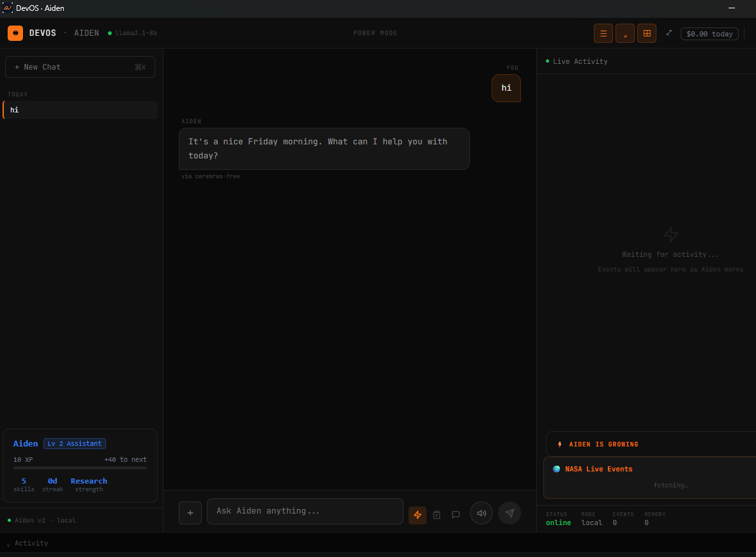The height and width of the screenshot is (557, 756).
Task: Toggle Power Mode with the lightning icon
Action: tap(418, 515)
